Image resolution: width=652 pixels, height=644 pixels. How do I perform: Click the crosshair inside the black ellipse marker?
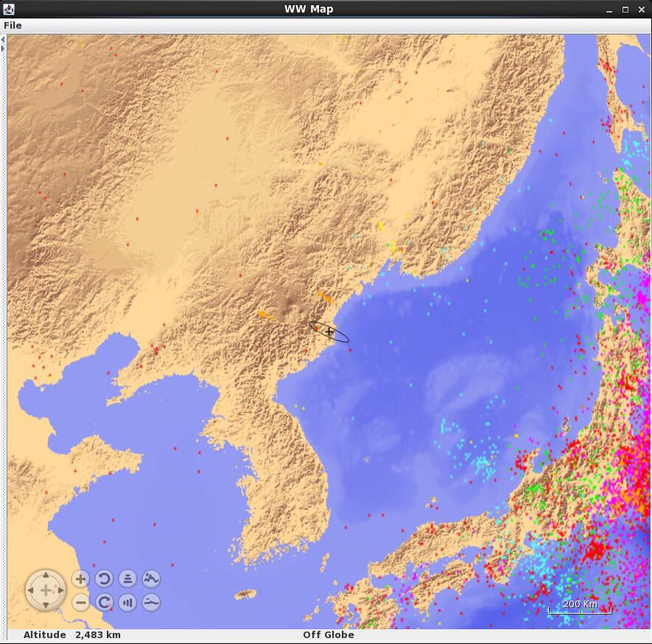pyautogui.click(x=329, y=332)
